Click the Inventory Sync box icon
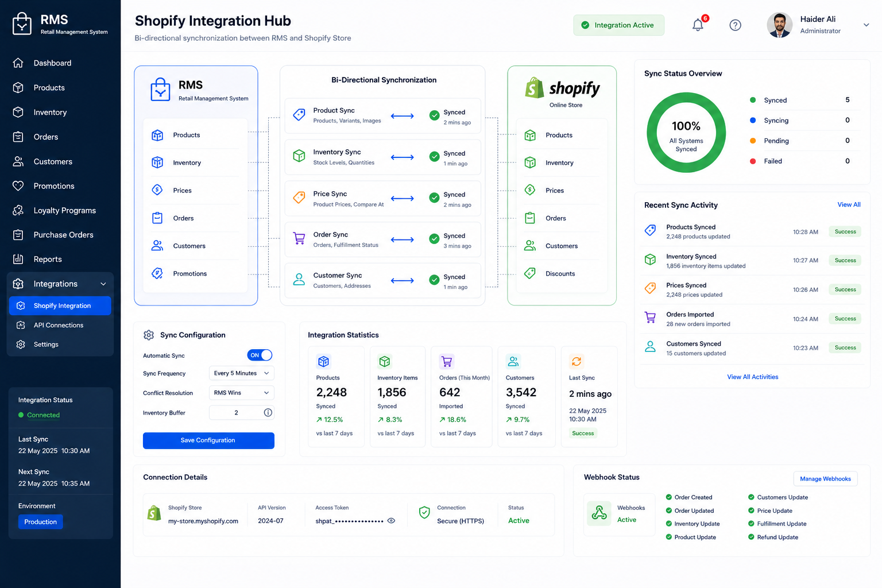Screen dimensions: 882x588 click(x=299, y=156)
